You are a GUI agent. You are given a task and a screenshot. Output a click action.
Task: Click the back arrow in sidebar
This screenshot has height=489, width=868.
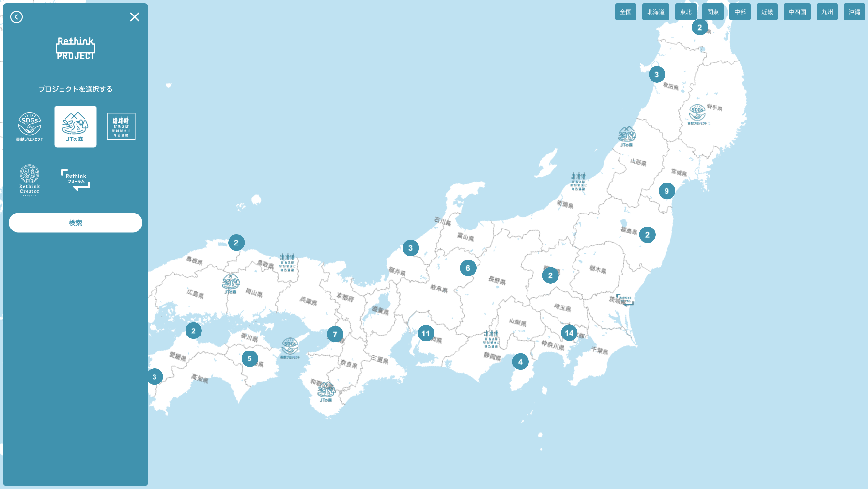(x=16, y=17)
